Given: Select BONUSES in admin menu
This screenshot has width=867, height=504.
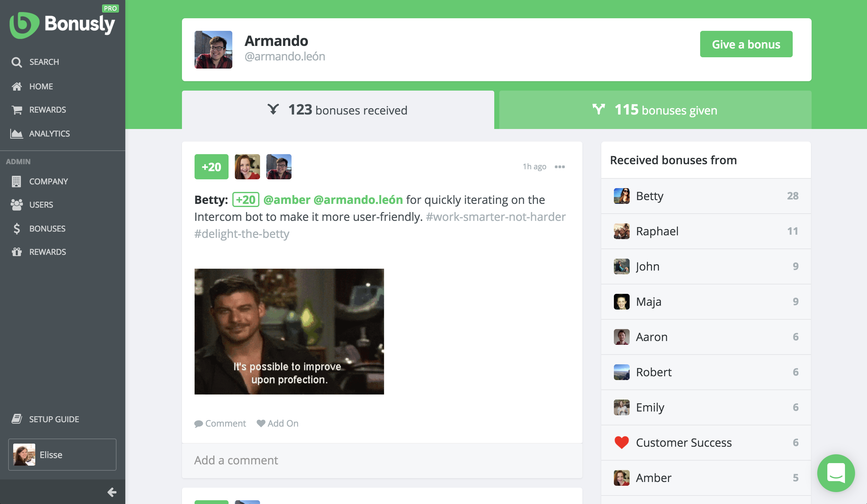Looking at the screenshot, I should tap(47, 229).
